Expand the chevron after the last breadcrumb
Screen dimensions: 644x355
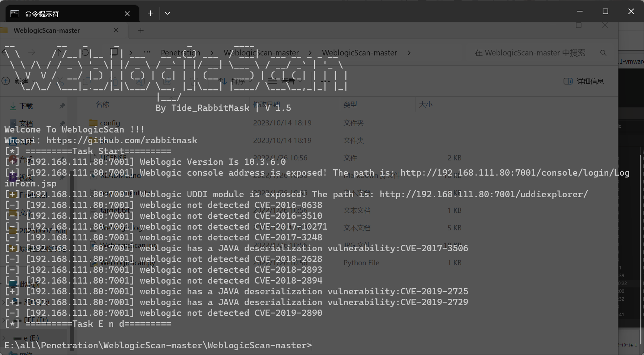point(409,53)
